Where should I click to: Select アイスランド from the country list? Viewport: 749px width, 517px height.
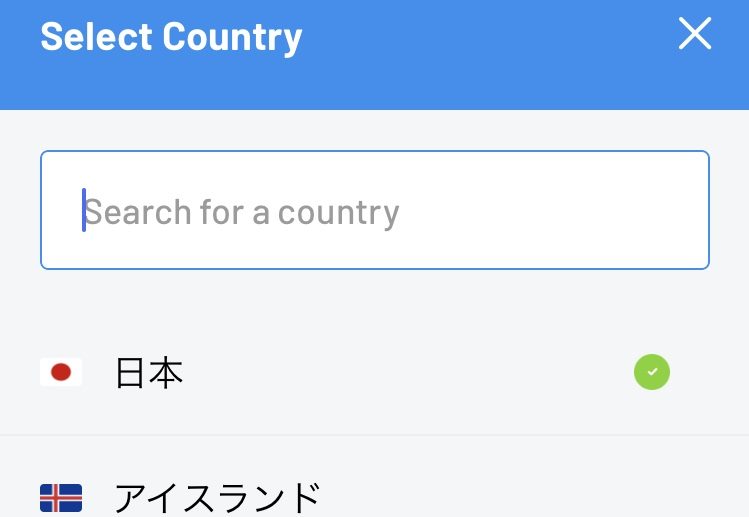(374, 476)
